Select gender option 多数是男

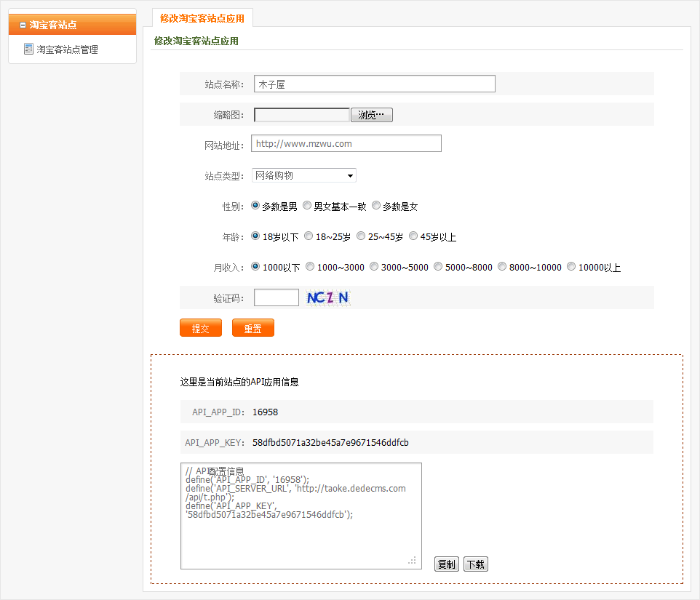[x=255, y=205]
